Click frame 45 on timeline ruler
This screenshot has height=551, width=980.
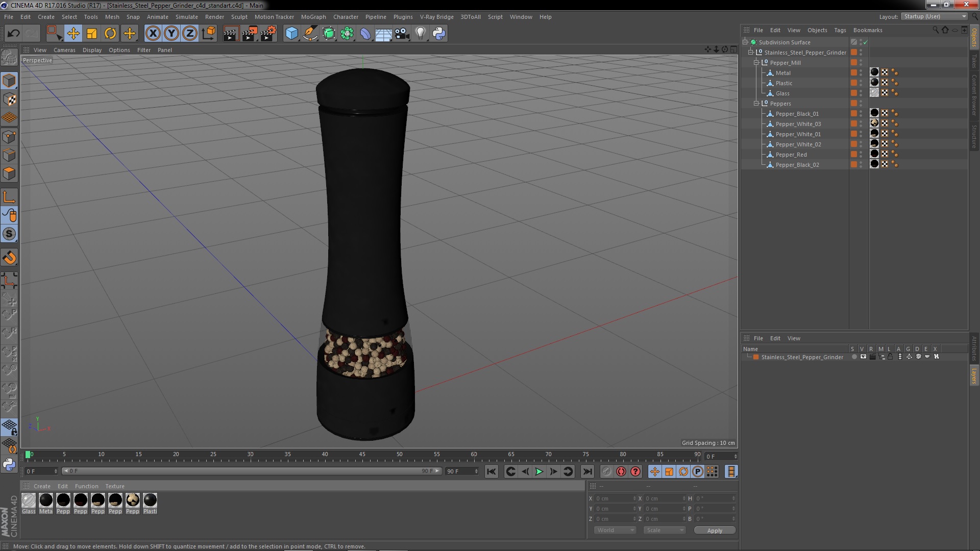pyautogui.click(x=362, y=455)
